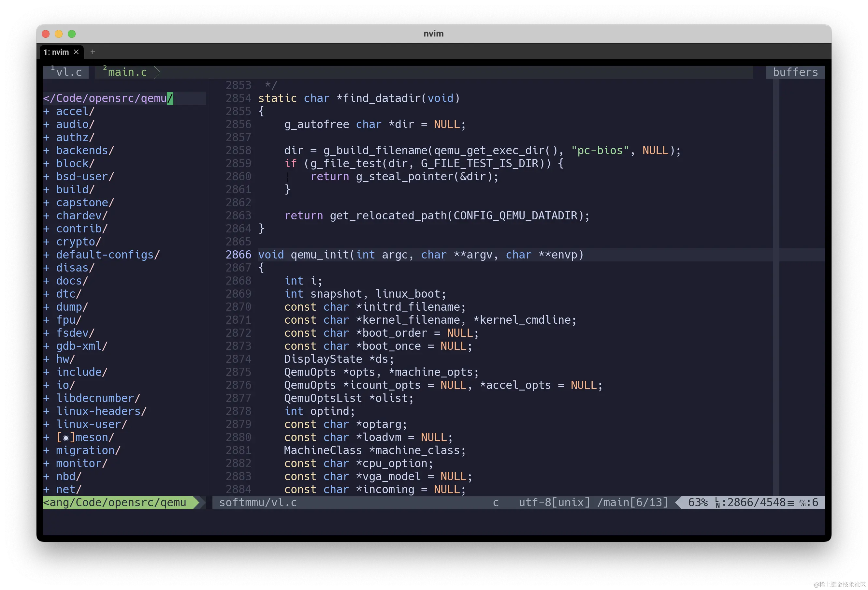Viewport: 868px width, 590px height.
Task: Click the new terminal tab plus icon
Action: (93, 52)
